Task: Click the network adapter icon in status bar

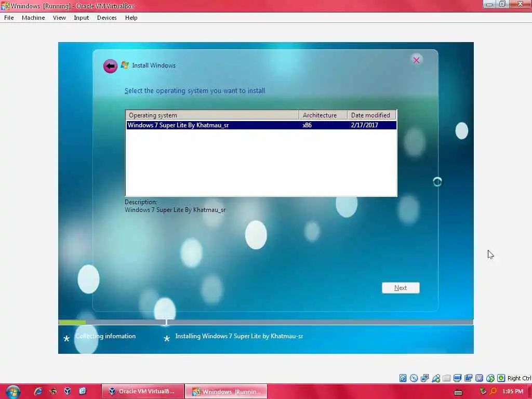Action: point(424,378)
